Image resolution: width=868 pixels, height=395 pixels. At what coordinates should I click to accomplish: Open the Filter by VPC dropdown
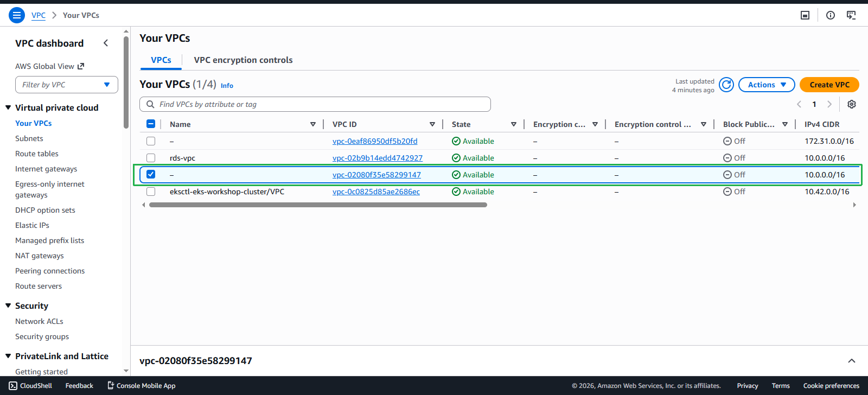(67, 85)
